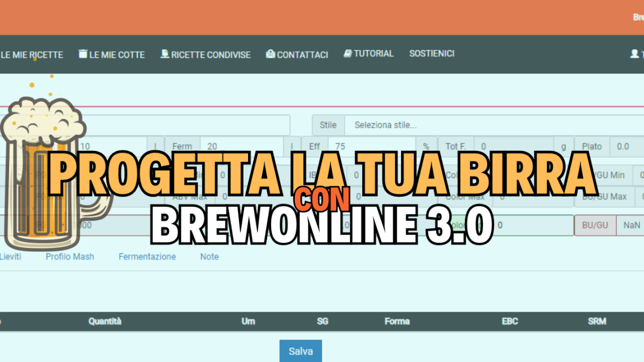Open the TUTORIAL section
The height and width of the screenshot is (362, 644).
click(x=373, y=54)
